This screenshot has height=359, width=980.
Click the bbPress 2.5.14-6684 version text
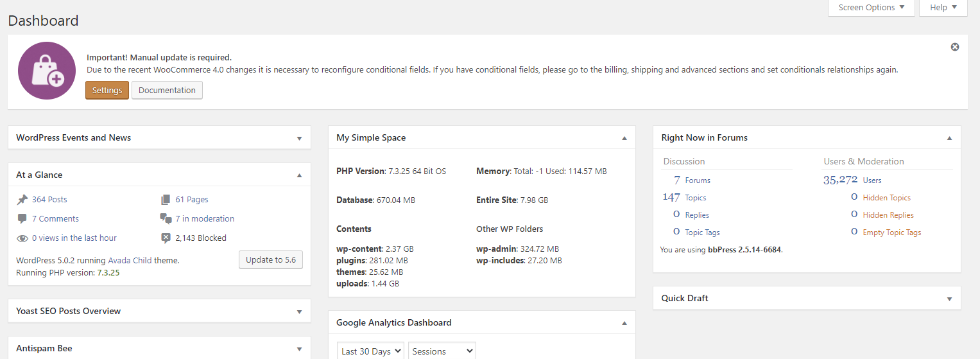coord(745,250)
